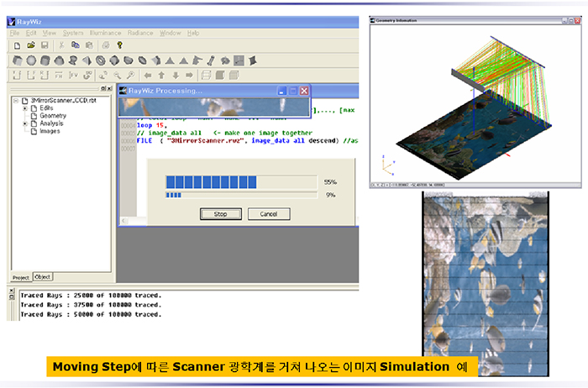
Task: Expand the Analysis tree node
Action: (x=24, y=123)
